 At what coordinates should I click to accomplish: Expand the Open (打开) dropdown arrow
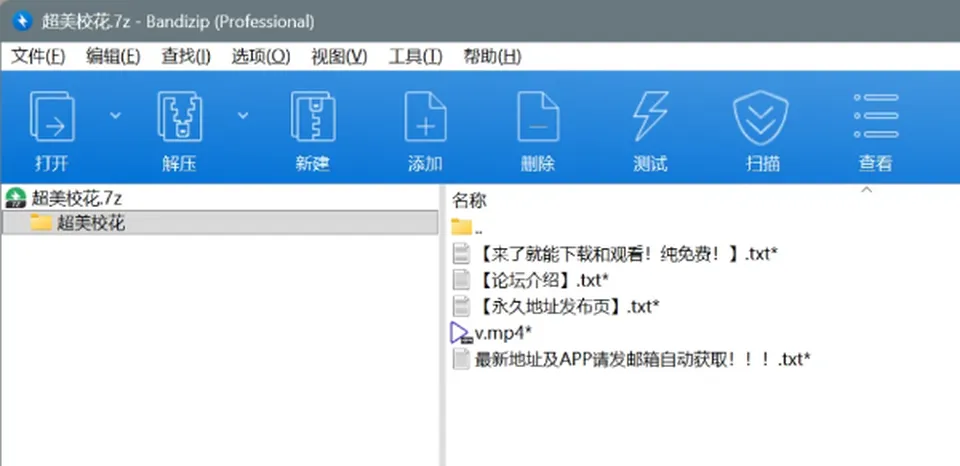coord(115,115)
